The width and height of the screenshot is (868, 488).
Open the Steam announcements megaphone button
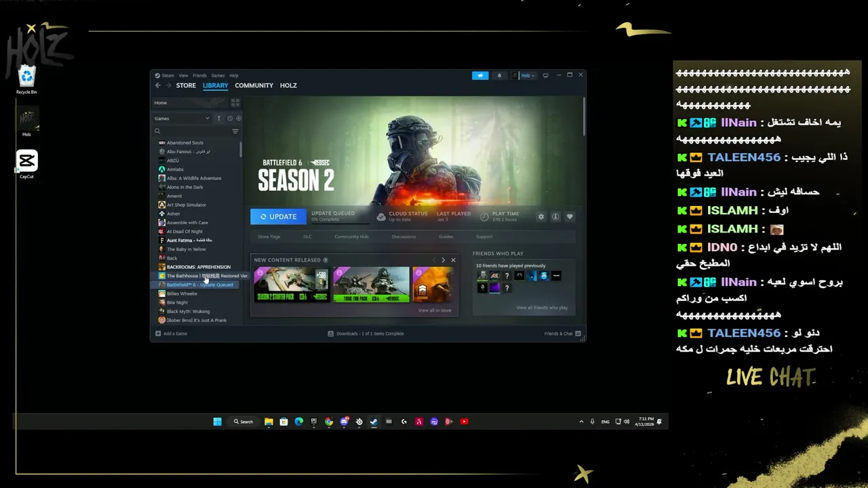tap(480, 75)
